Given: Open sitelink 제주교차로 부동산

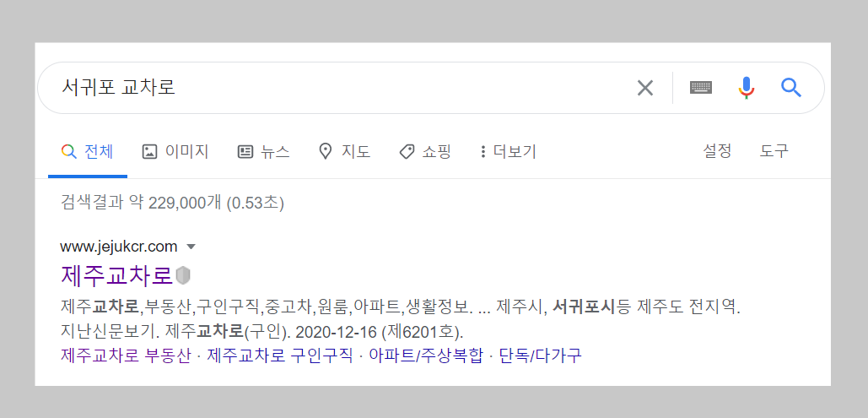Looking at the screenshot, I should click(126, 356).
